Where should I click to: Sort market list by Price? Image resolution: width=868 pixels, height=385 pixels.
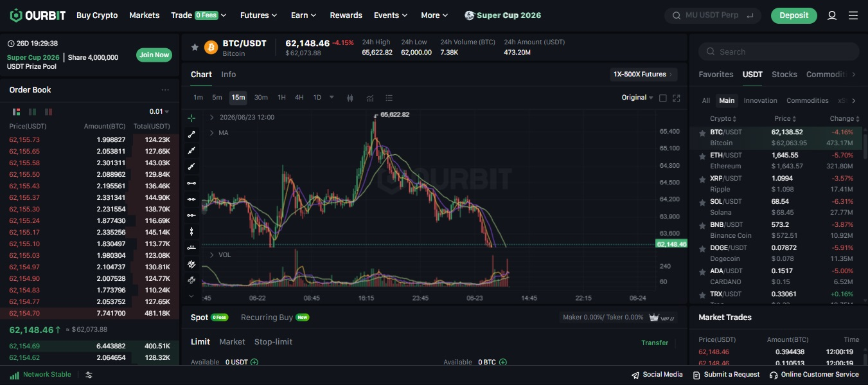click(785, 119)
